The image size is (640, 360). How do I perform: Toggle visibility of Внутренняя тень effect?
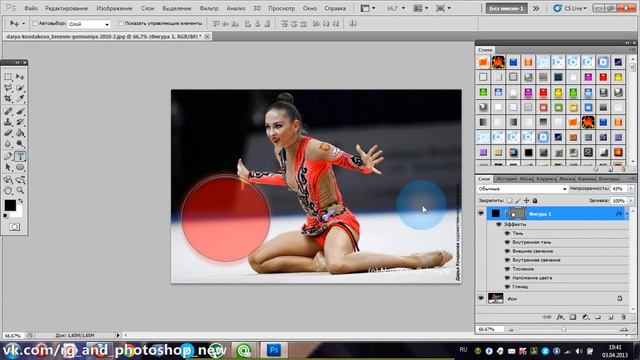(x=507, y=242)
